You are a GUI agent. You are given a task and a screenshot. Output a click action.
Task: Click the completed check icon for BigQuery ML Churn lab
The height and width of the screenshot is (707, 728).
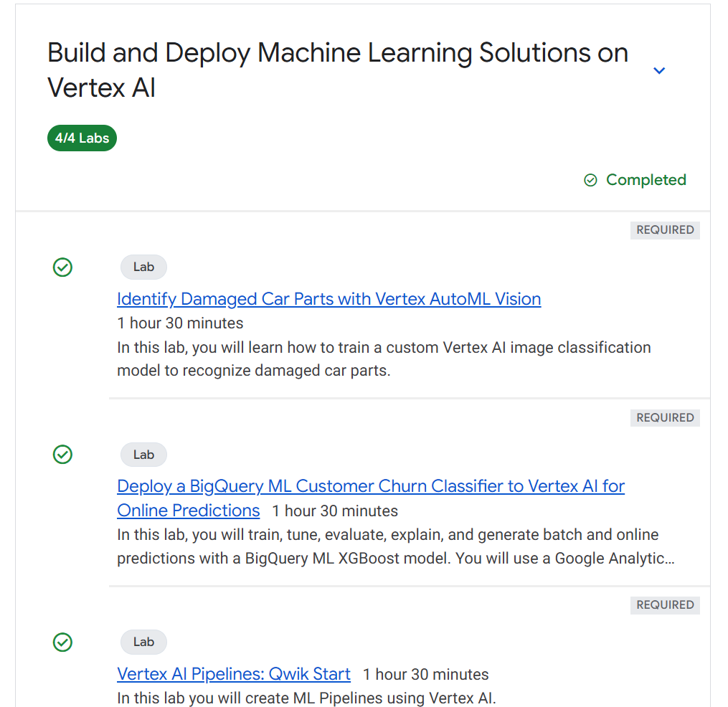(x=62, y=455)
